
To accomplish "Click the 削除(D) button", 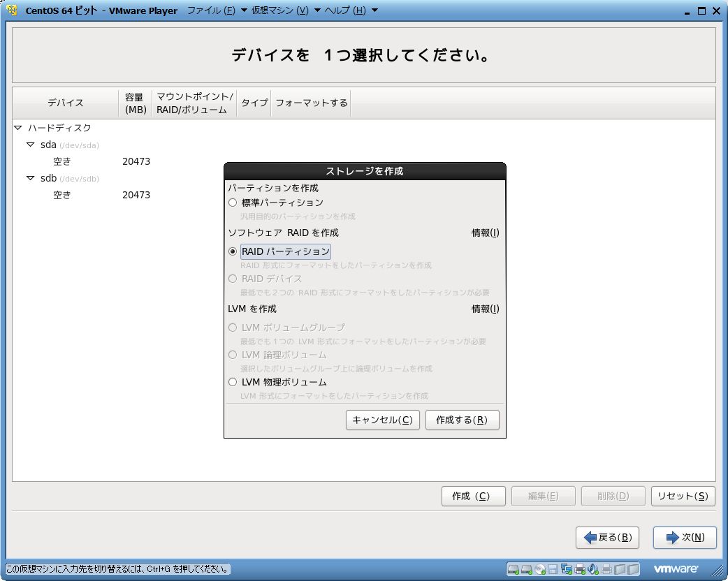I will pyautogui.click(x=613, y=496).
